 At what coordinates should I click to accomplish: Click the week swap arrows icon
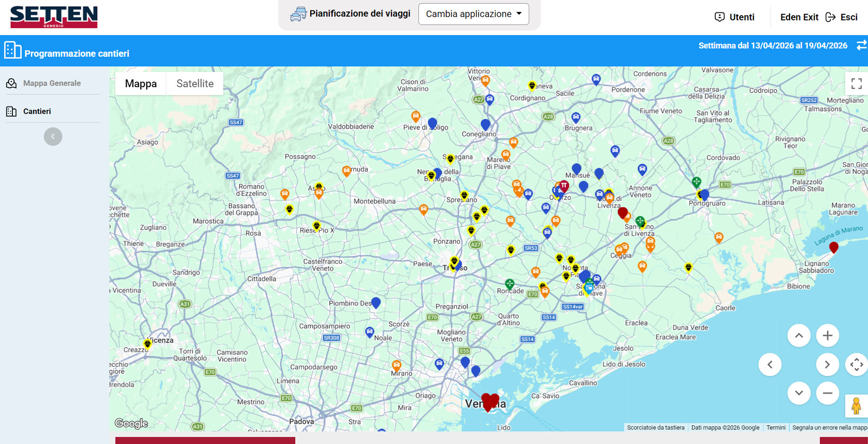(861, 45)
